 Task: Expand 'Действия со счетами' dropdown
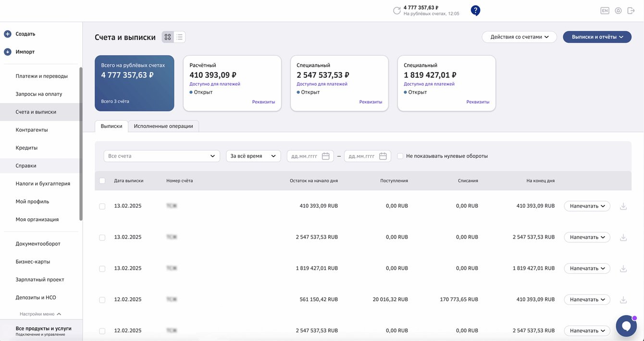click(519, 37)
